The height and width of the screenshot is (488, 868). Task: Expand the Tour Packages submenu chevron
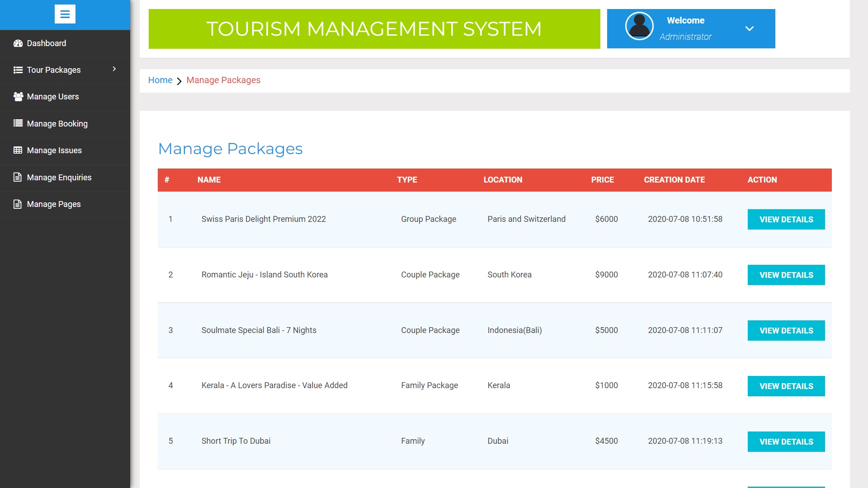pyautogui.click(x=113, y=70)
